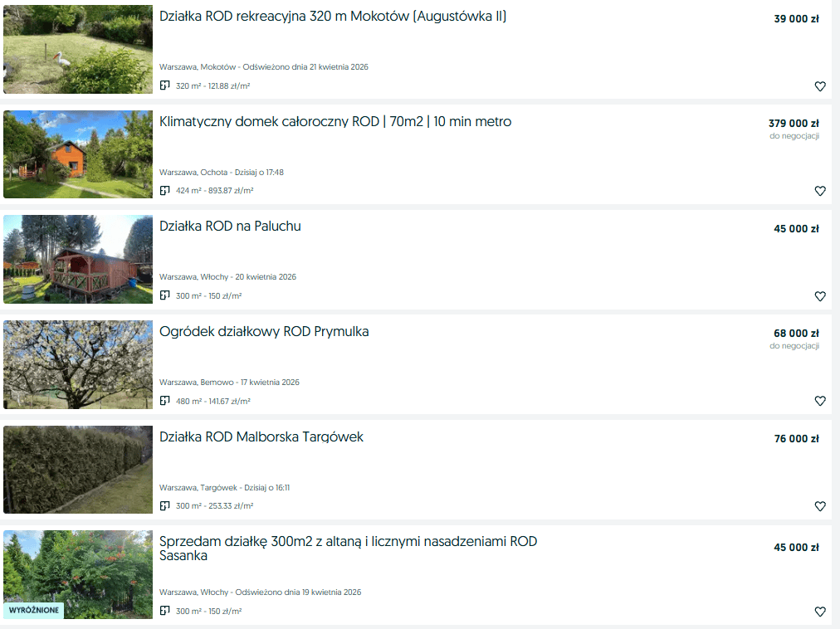Open Ogródek działkowy ROD Prymulka title
This screenshot has width=840, height=629.
pos(264,332)
